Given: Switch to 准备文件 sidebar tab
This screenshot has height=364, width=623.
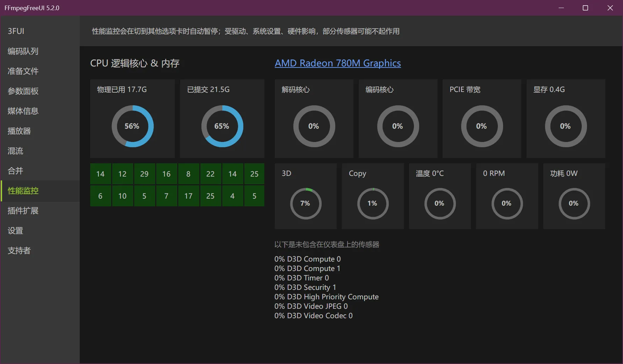Looking at the screenshot, I should (23, 71).
